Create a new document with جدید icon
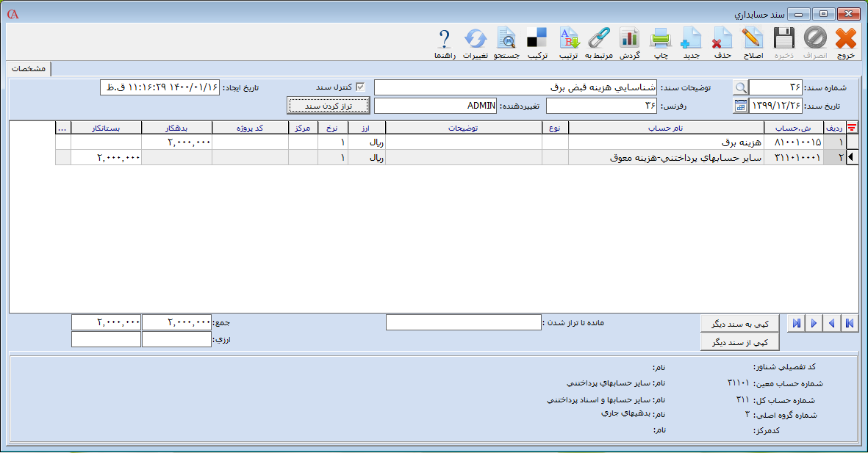The width and height of the screenshot is (868, 453). (691, 38)
